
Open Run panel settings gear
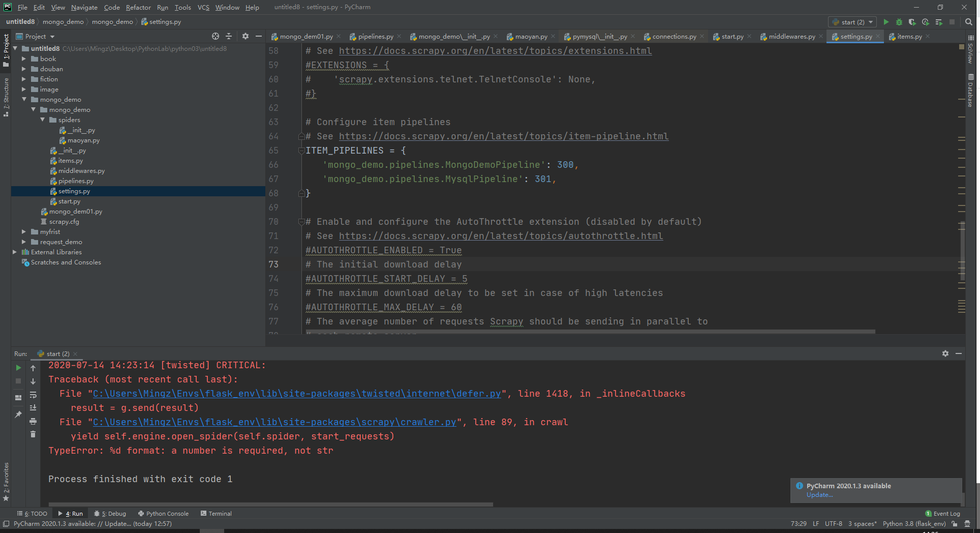945,353
